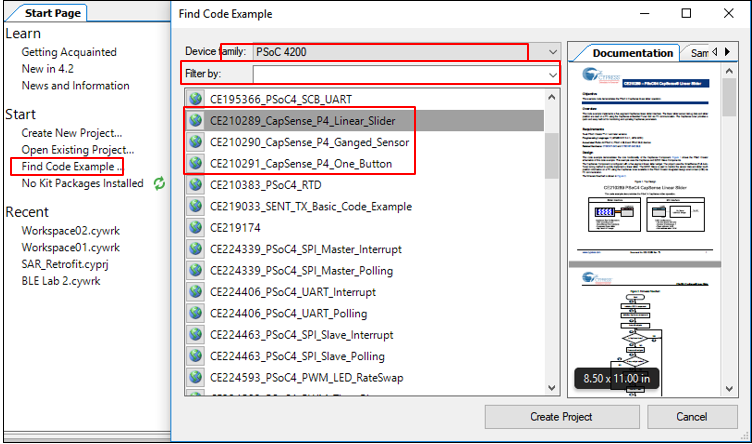Viewport: 752px width, 444px height.
Task: Click the Cancel button
Action: click(x=692, y=417)
